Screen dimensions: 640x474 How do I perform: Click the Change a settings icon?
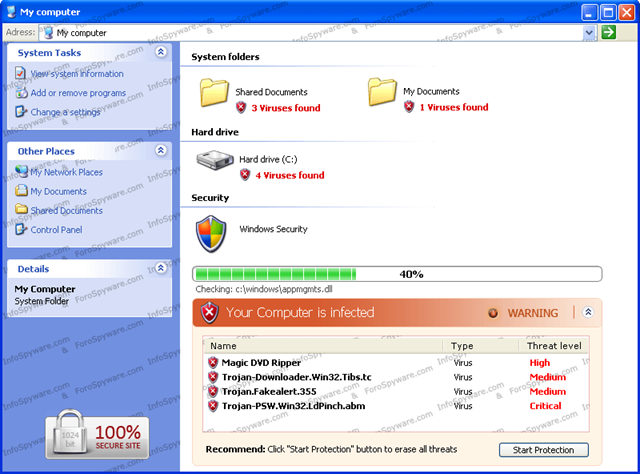coord(21,111)
